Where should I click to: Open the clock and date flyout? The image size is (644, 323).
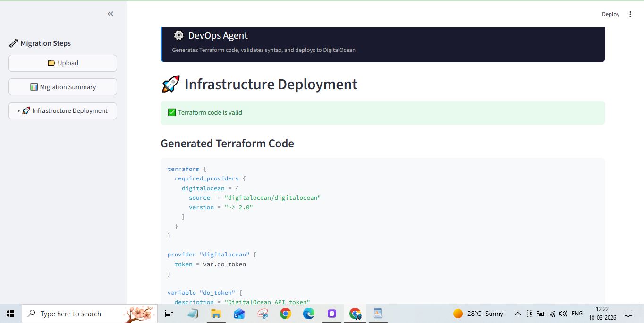pos(602,314)
